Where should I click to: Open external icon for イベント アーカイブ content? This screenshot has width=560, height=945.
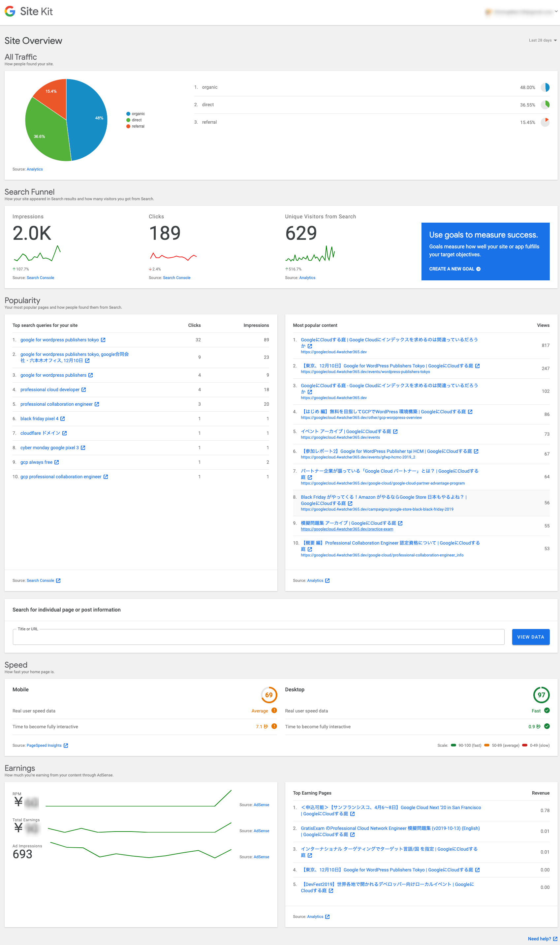point(395,431)
